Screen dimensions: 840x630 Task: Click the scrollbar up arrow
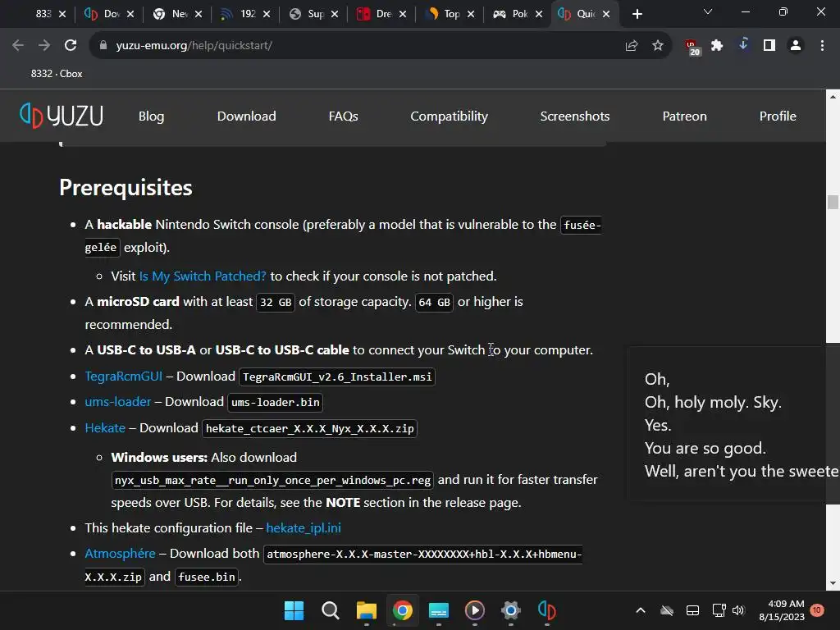(833, 97)
